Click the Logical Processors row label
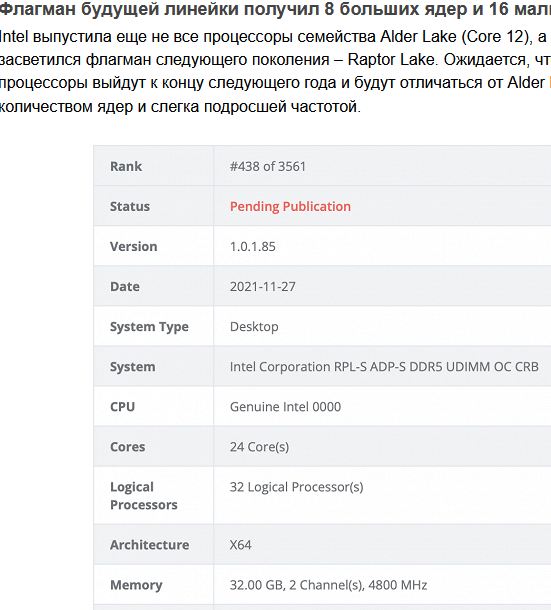Image resolution: width=551 pixels, height=610 pixels. tap(144, 496)
